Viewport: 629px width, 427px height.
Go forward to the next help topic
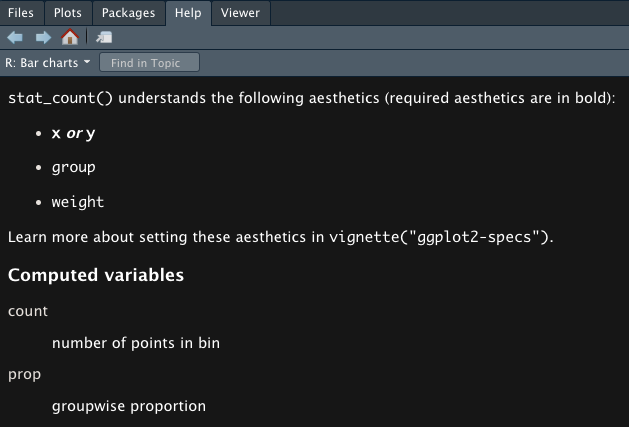[x=42, y=38]
